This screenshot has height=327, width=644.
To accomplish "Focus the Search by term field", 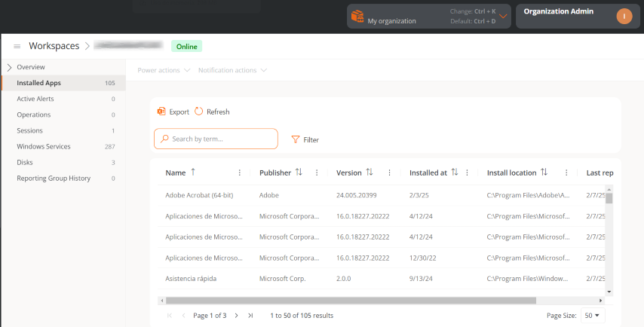I will coord(216,139).
